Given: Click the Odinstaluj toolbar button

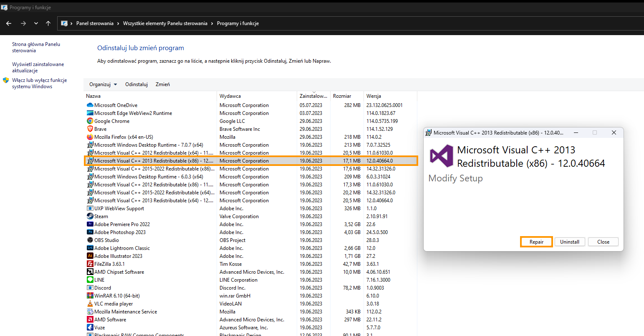Looking at the screenshot, I should [136, 84].
